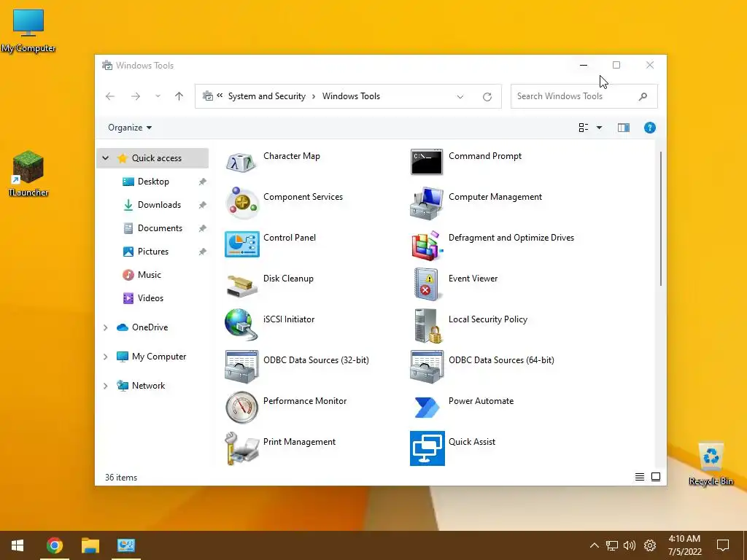Click the vertical scrollbar of file list
The width and height of the screenshot is (747, 560).
click(x=660, y=219)
